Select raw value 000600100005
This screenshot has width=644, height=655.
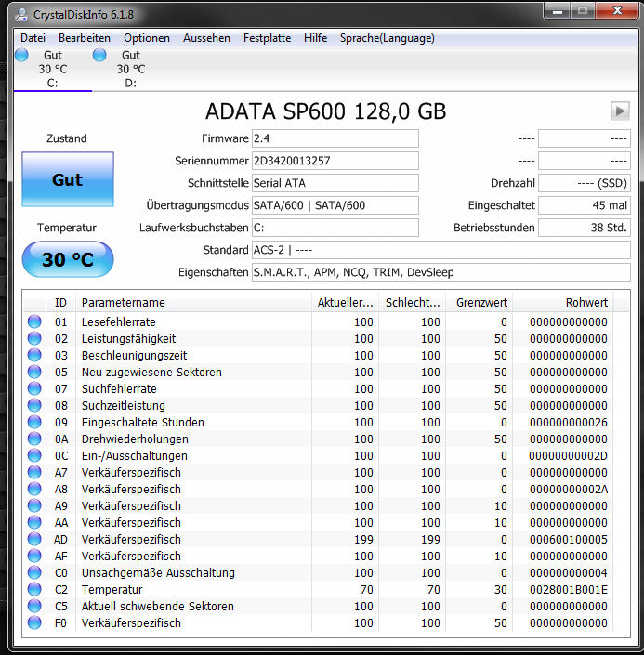coord(569,539)
